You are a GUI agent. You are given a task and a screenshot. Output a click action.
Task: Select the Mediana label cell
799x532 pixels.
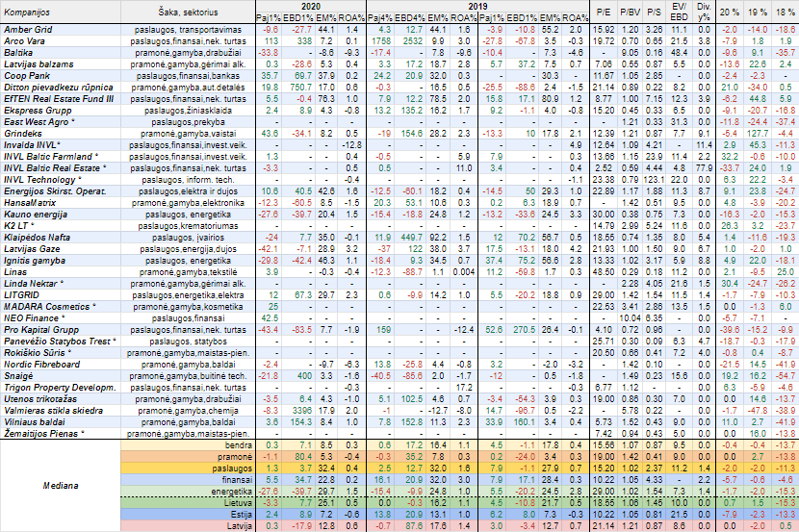tap(61, 486)
